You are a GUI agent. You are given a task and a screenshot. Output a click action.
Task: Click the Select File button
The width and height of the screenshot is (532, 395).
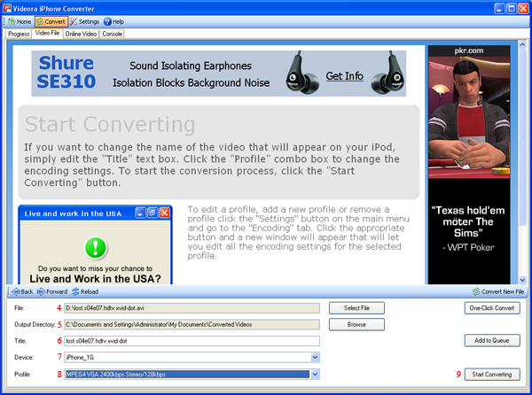coord(356,308)
